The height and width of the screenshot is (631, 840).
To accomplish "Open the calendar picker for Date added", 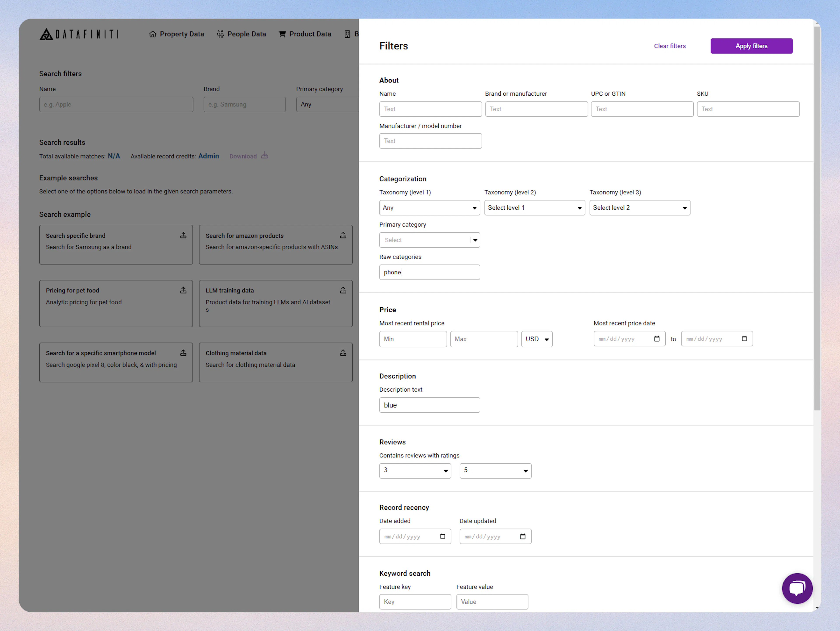I will (442, 536).
